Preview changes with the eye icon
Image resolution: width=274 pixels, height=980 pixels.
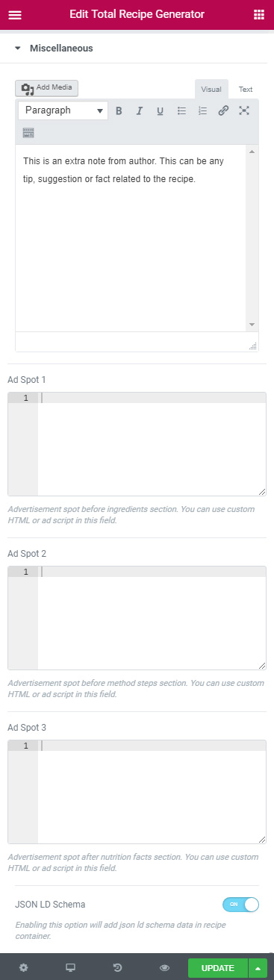pos(165,968)
